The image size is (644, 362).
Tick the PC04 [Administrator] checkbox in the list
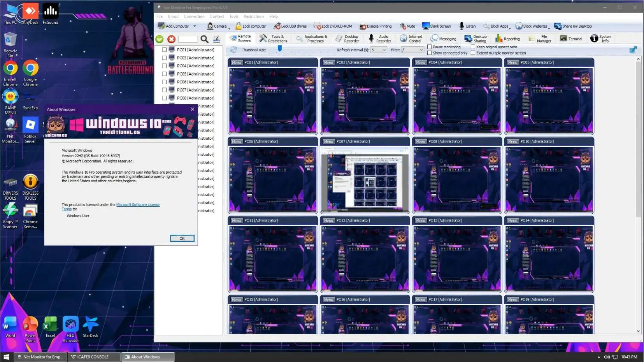click(x=164, y=66)
